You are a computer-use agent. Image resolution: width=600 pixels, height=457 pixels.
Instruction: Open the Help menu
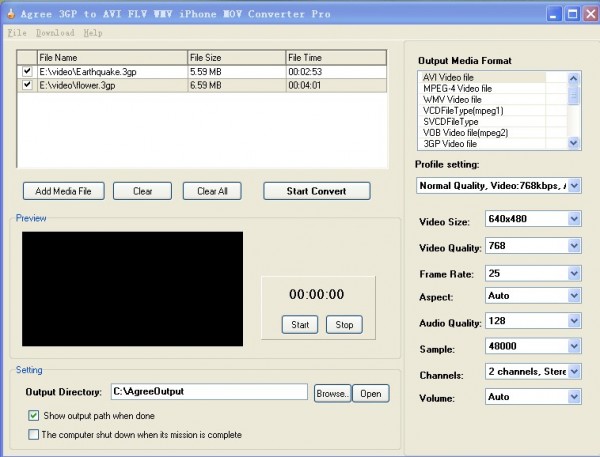[x=93, y=33]
